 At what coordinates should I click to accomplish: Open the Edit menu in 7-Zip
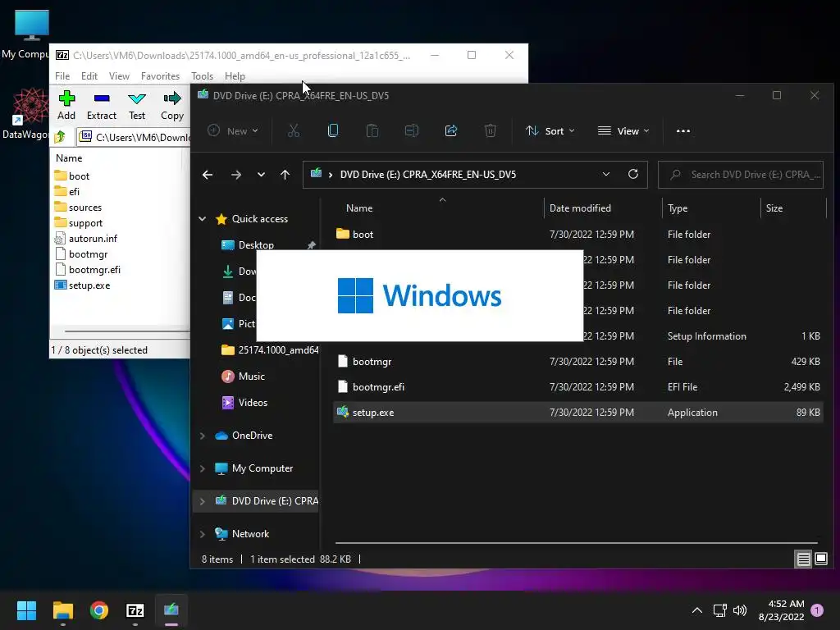[x=89, y=76]
